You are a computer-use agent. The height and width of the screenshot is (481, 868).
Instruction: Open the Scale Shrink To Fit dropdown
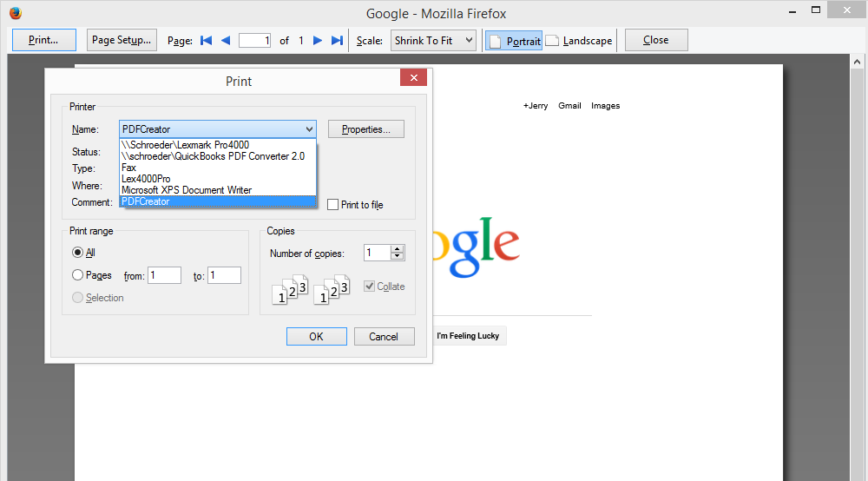[433, 41]
